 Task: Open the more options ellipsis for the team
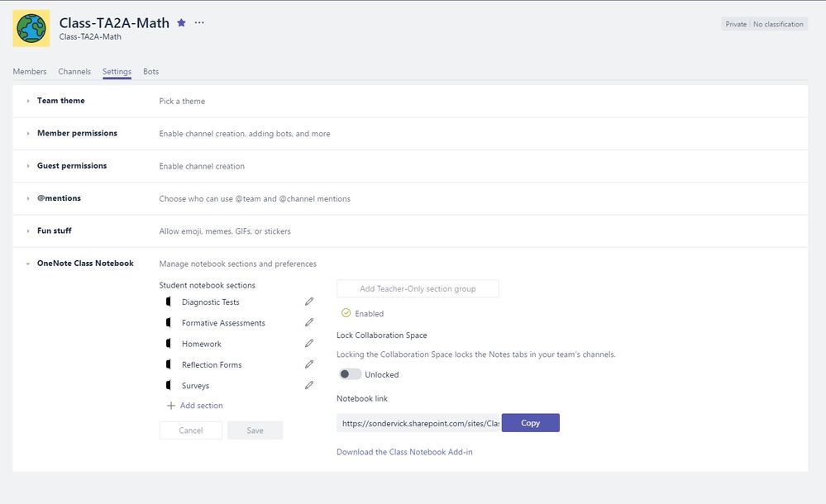pos(199,23)
